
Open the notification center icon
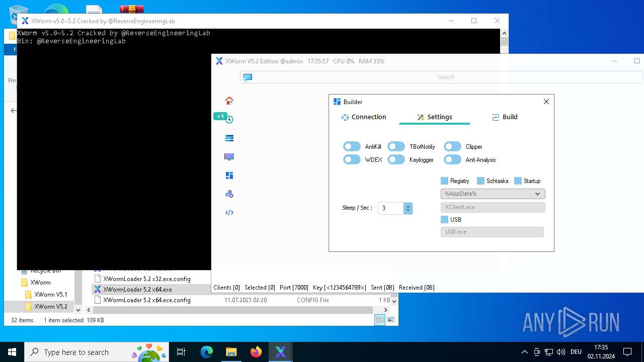(627, 352)
